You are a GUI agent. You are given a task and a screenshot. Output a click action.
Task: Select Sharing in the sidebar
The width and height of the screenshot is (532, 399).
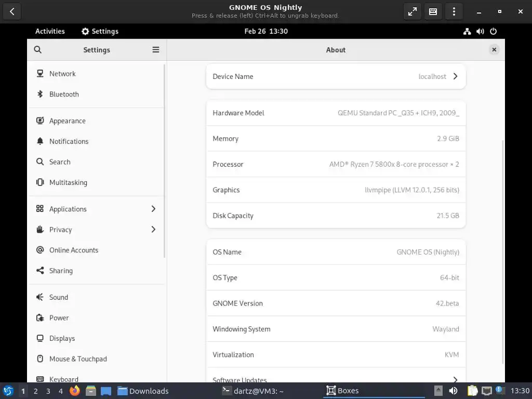click(x=96, y=271)
